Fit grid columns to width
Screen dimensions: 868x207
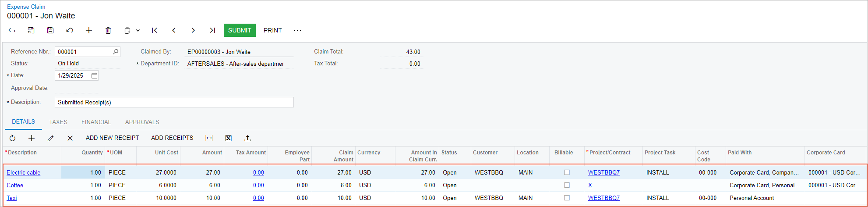pyautogui.click(x=209, y=138)
